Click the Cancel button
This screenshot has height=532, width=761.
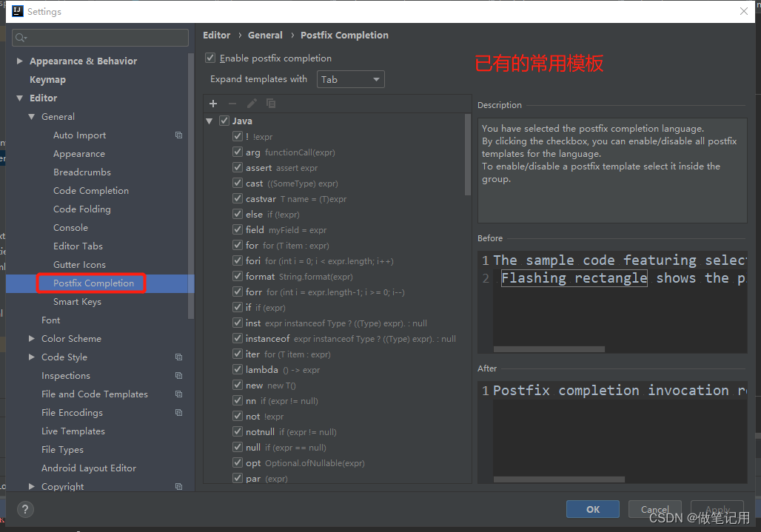654,509
